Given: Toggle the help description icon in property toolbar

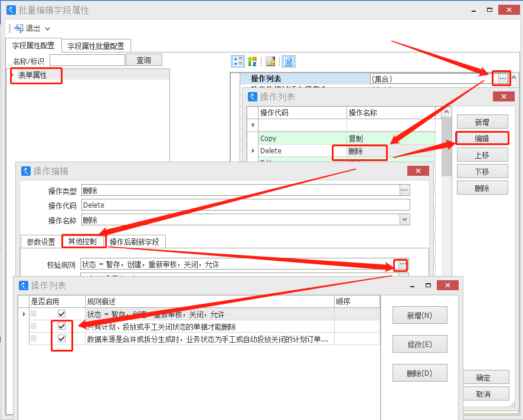Looking at the screenshot, I should click(x=289, y=61).
